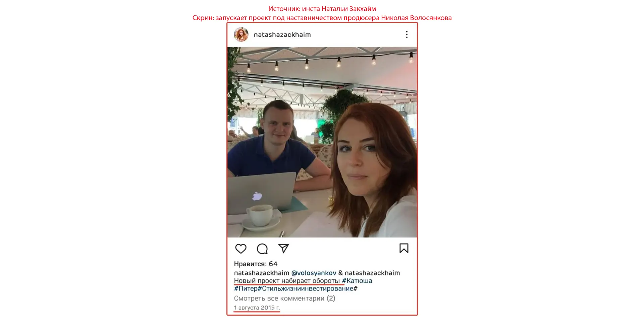Open the #Катюша hashtag
This screenshot has height=321, width=644.
coord(357,280)
